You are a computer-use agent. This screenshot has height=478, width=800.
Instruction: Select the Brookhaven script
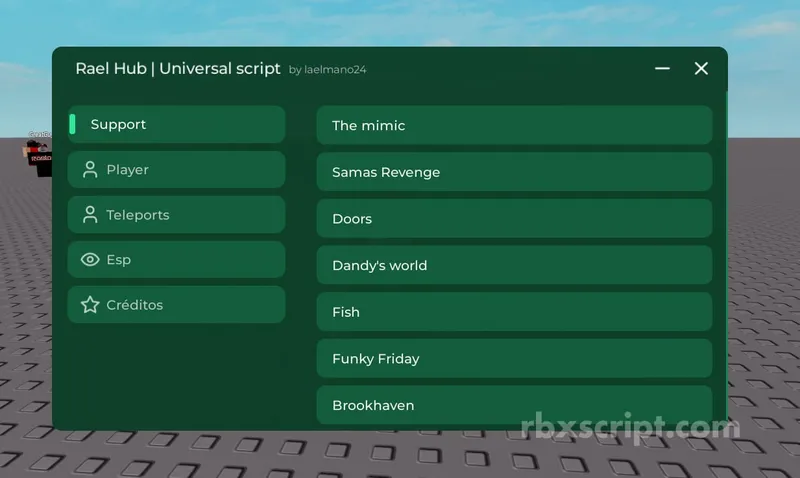(514, 405)
